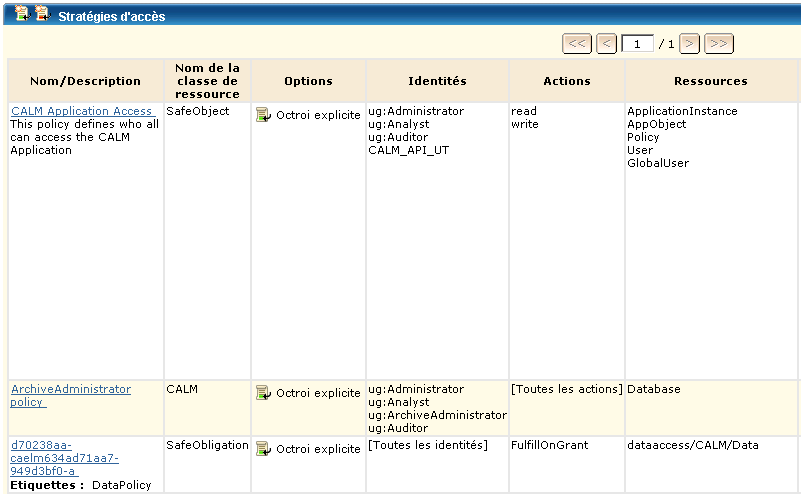Go to previous page with the < button
This screenshot has height=494, width=801.
click(606, 43)
